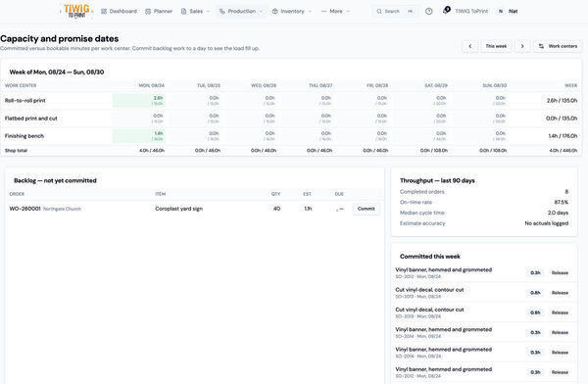Screen dimensions: 588x384
Task: Click the Backlog quantity value 40
Action: (276, 209)
